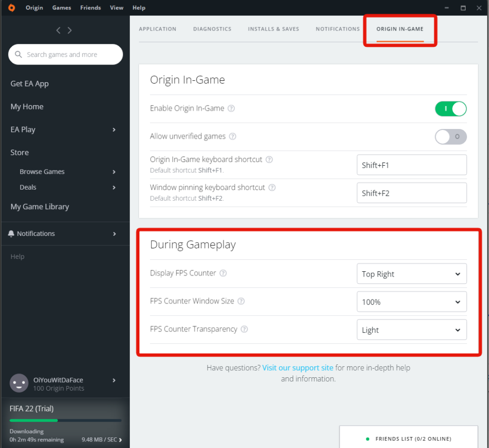Click the Notifications bell icon
Viewport: 489px width, 448px height.
pyautogui.click(x=11, y=234)
